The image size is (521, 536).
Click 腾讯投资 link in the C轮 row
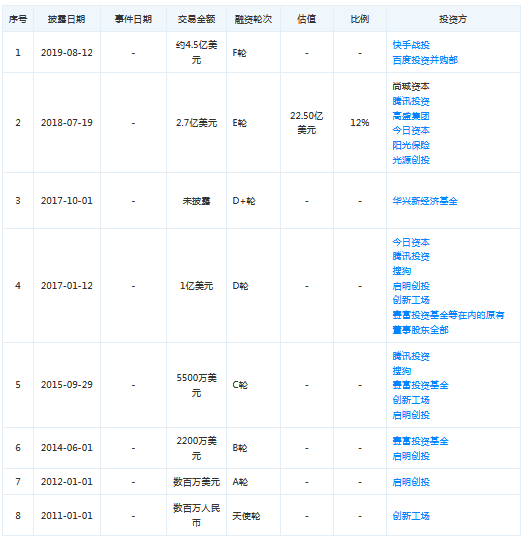pyautogui.click(x=411, y=356)
